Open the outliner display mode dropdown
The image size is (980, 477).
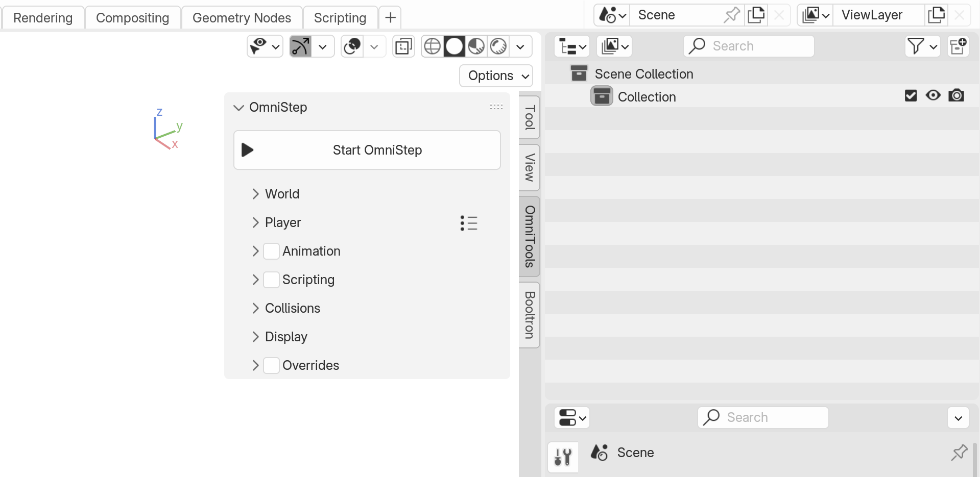pyautogui.click(x=614, y=46)
